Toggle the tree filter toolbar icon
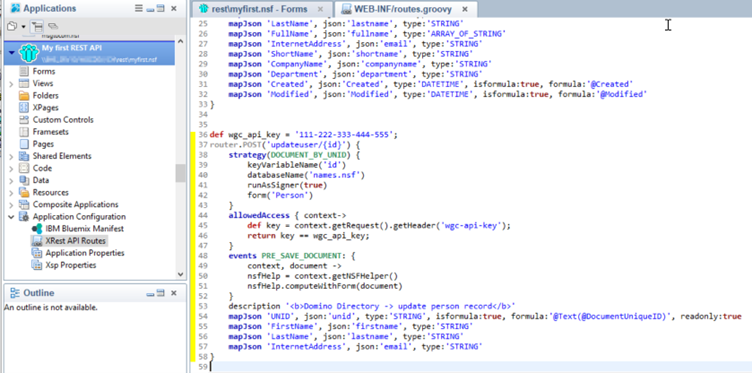 tap(36, 26)
